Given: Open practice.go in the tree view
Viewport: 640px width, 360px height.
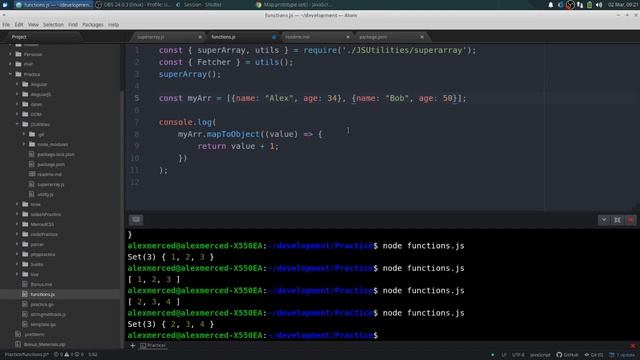Looking at the screenshot, I should point(42,304).
